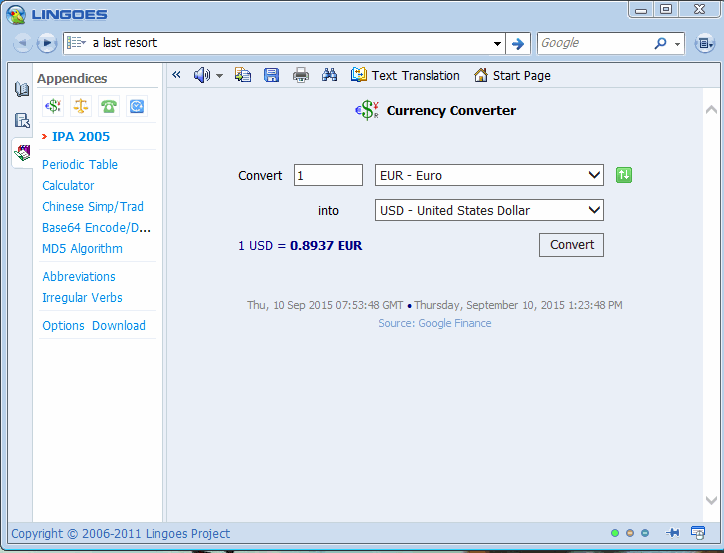The height and width of the screenshot is (553, 724).
Task: Open the Irregular Verbs appendix
Action: tap(82, 298)
